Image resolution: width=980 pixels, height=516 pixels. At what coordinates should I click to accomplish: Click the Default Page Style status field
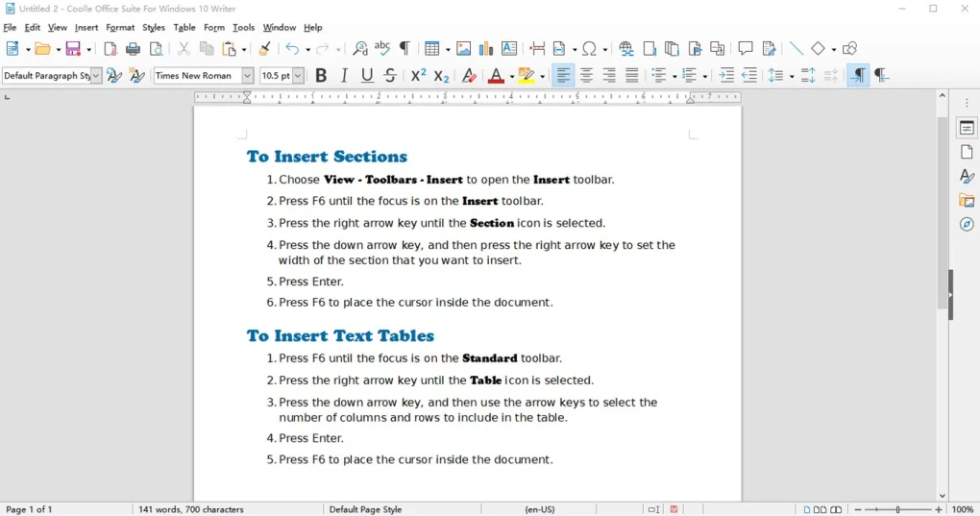tap(365, 509)
